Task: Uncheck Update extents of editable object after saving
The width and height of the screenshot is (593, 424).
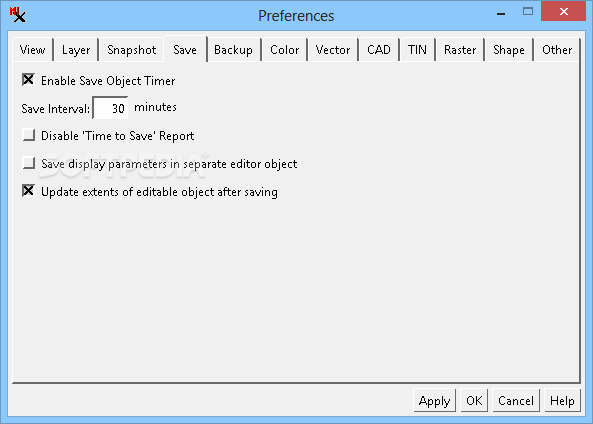Action: pyautogui.click(x=28, y=191)
